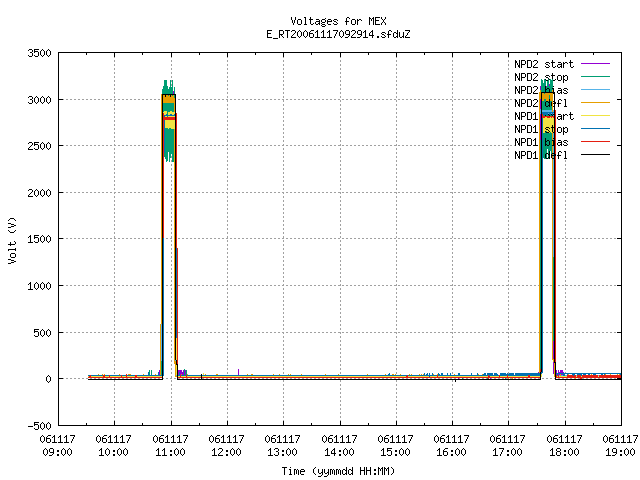Click the green NPD2 stop legend line
Image resolution: width=640 pixels, height=480 pixels.
click(x=596, y=77)
